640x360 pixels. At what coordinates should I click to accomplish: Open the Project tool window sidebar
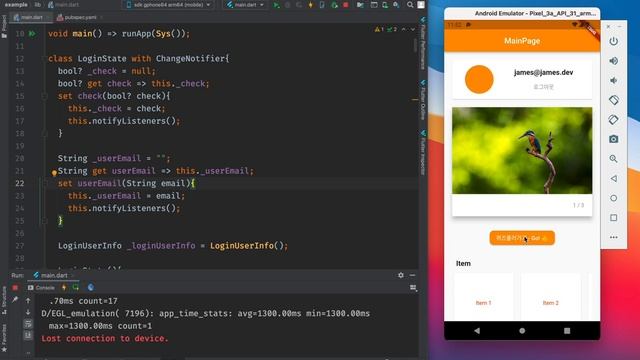click(4, 27)
